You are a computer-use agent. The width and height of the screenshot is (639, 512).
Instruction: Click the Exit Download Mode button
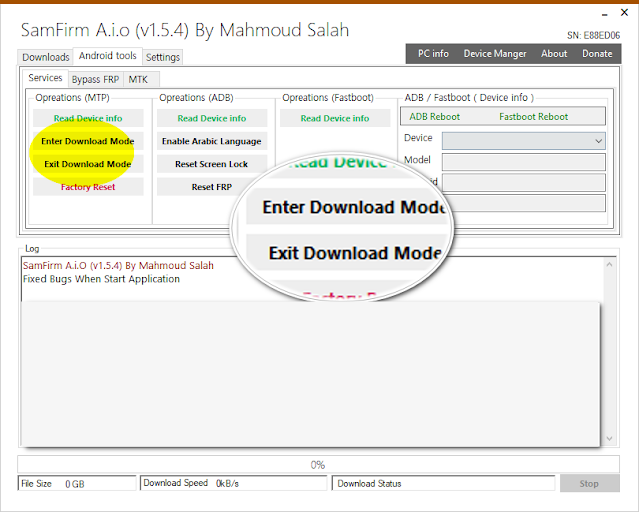(x=88, y=164)
